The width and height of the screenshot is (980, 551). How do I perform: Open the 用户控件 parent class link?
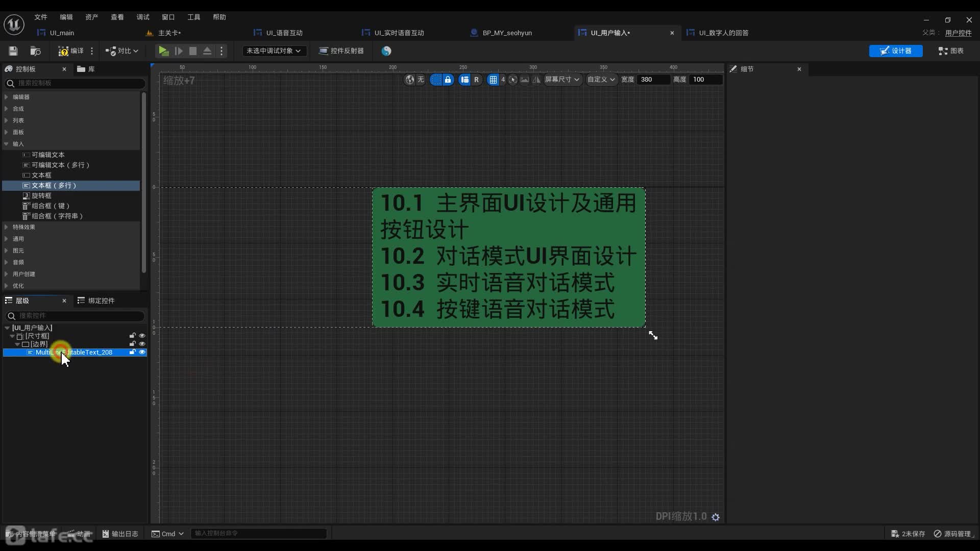point(958,33)
